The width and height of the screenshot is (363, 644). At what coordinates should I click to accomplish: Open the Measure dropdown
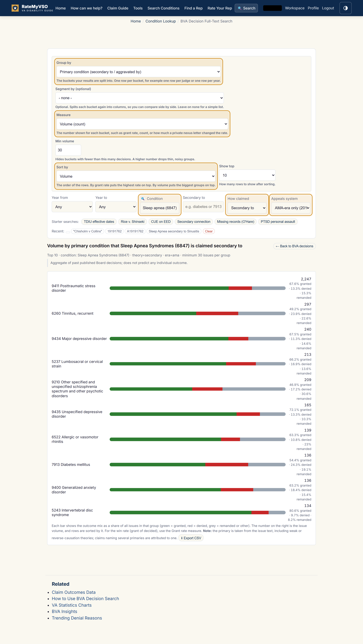click(x=142, y=124)
